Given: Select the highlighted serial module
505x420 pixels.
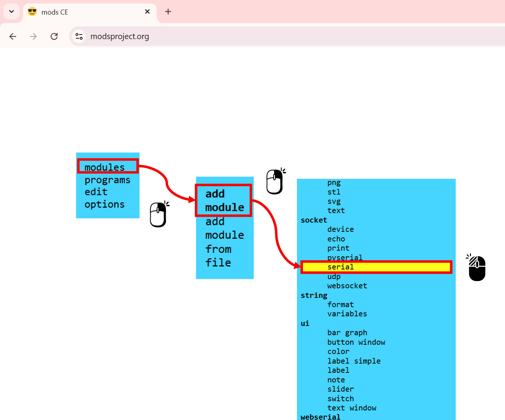Looking at the screenshot, I should click(x=340, y=267).
